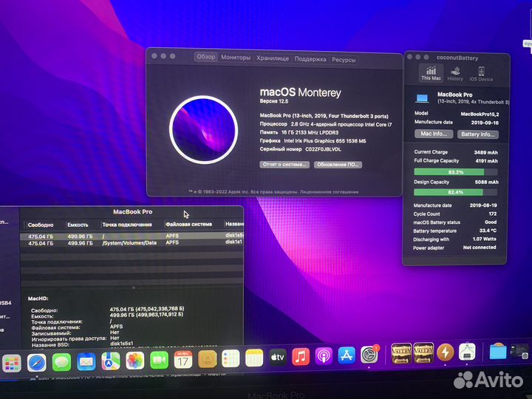This screenshot has width=532, height=399.
Task: Click serial number C02ZF0JBLVDL
Action: coord(323,149)
